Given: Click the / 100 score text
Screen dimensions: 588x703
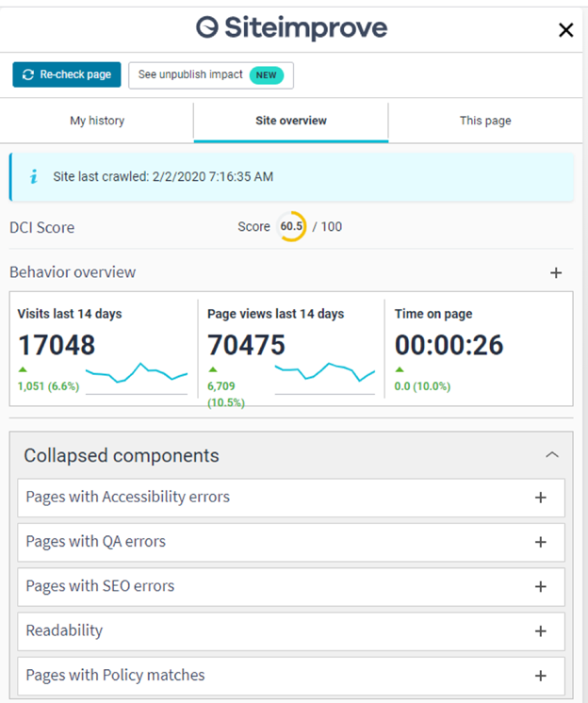Looking at the screenshot, I should click(327, 226).
